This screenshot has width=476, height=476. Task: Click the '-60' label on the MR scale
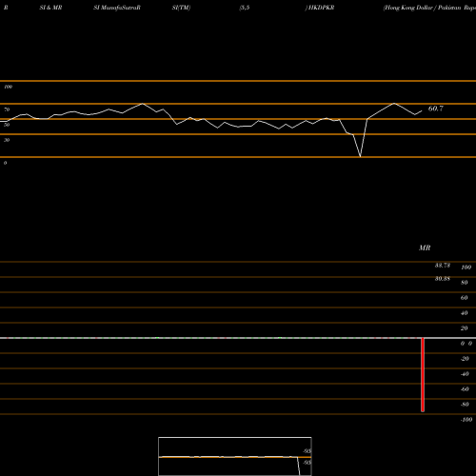(465, 389)
